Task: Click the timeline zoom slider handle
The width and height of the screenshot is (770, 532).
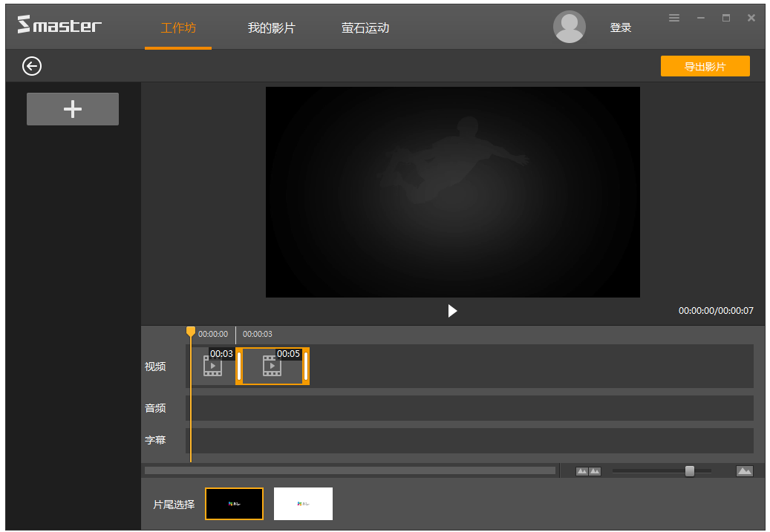Action: pyautogui.click(x=689, y=471)
